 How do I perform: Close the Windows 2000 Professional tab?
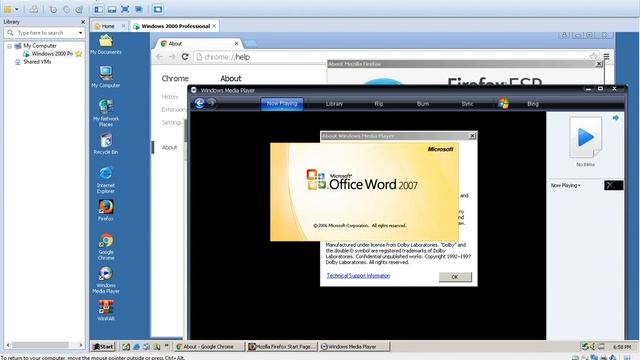point(214,26)
